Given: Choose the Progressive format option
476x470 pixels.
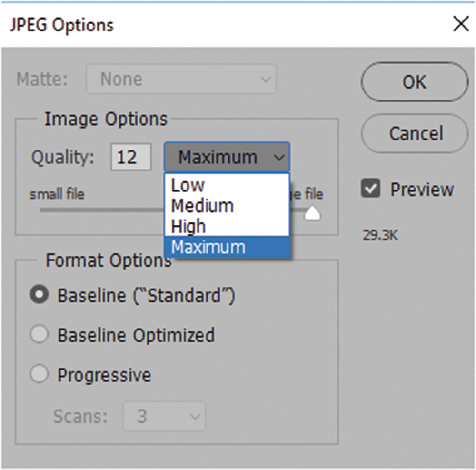Looking at the screenshot, I should coord(39,375).
